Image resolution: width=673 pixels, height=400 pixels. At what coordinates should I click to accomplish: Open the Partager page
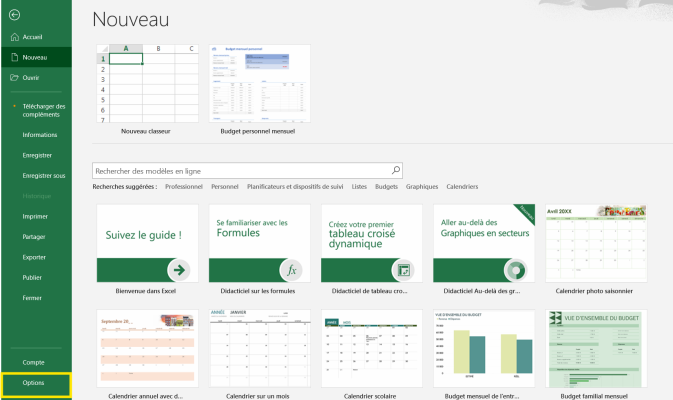click(x=36, y=237)
